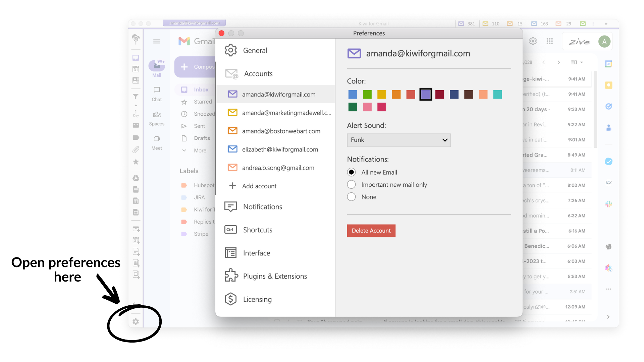Click the Compose button in Gmail

(x=195, y=67)
